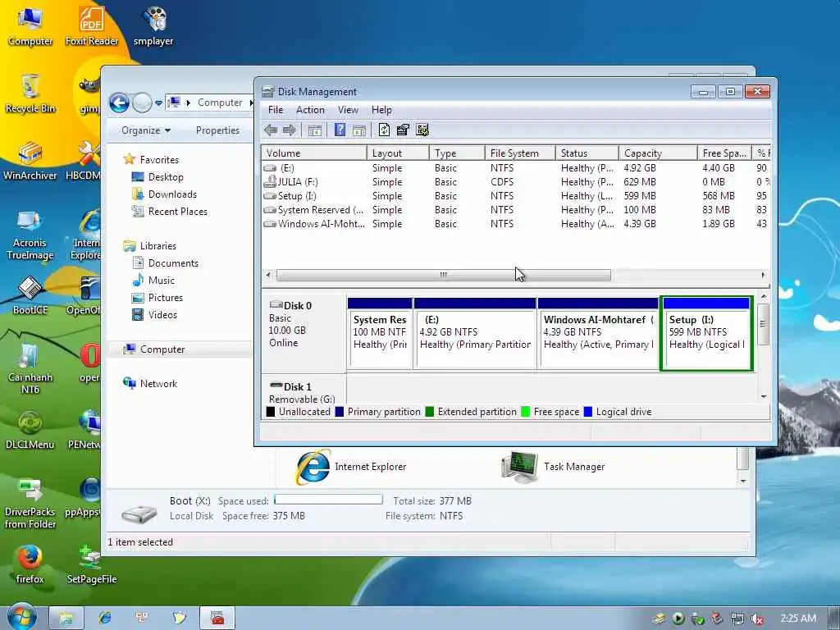Click the SetPageFile desktop icon
The height and width of the screenshot is (630, 840).
92,564
